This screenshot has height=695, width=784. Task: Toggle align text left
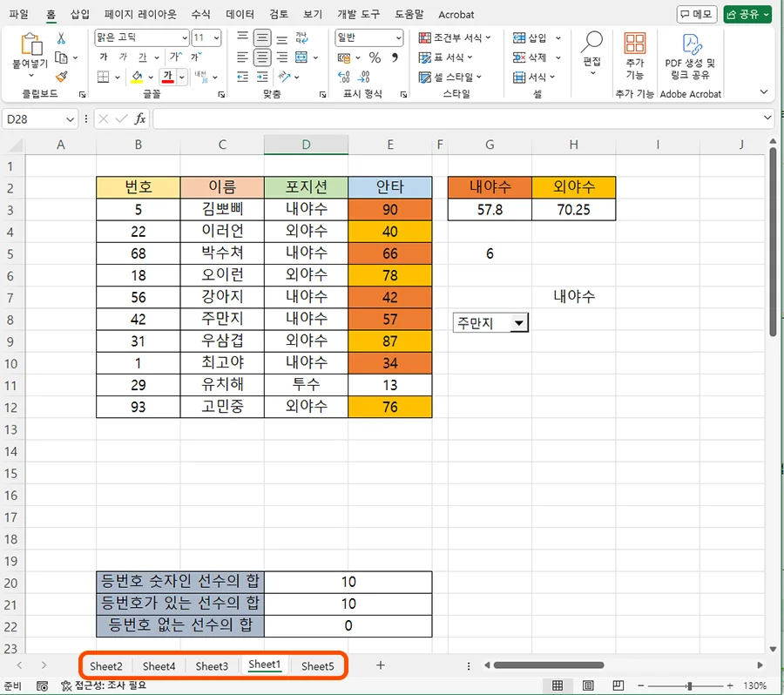click(x=242, y=57)
